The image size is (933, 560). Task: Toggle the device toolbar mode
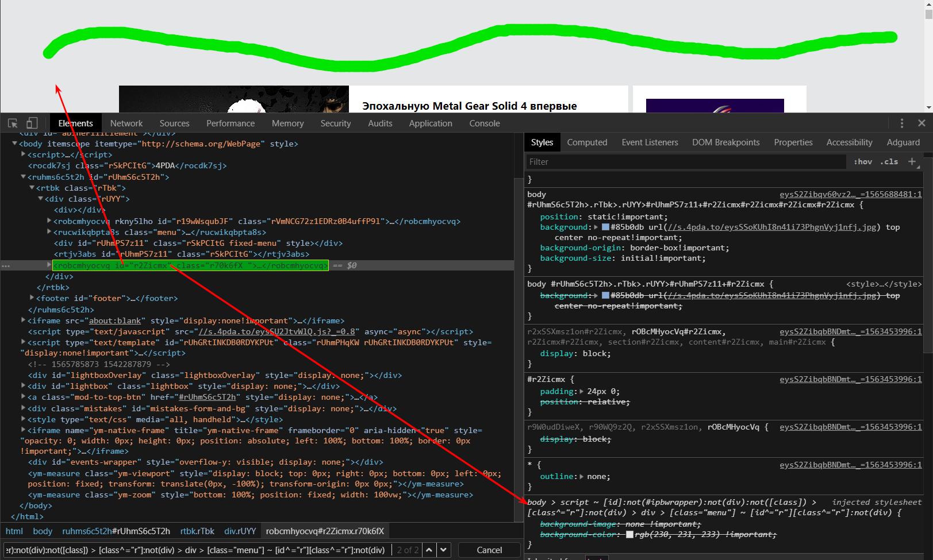tap(32, 123)
